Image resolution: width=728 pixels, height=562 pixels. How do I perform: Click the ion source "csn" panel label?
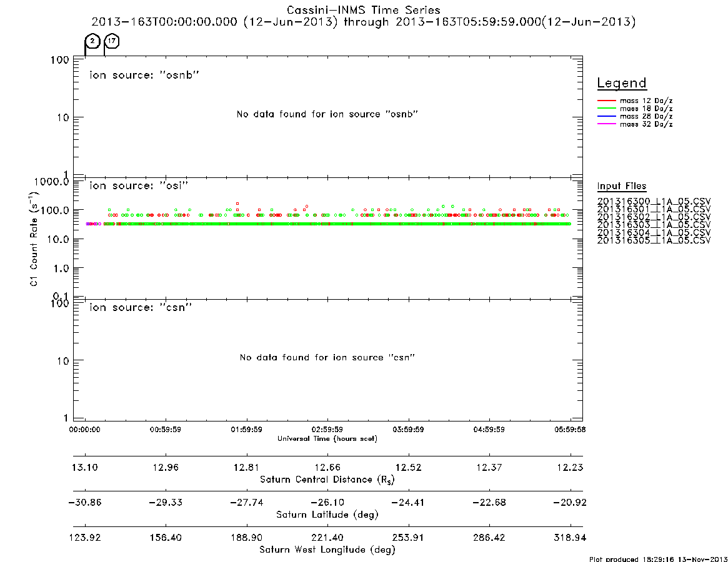(x=141, y=307)
